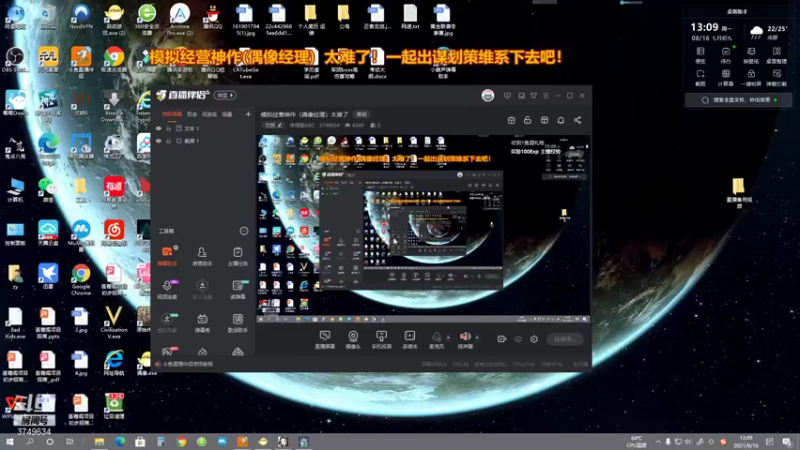Click the 扬声器 speaker icon
This screenshot has width=800, height=450.
coord(465,339)
